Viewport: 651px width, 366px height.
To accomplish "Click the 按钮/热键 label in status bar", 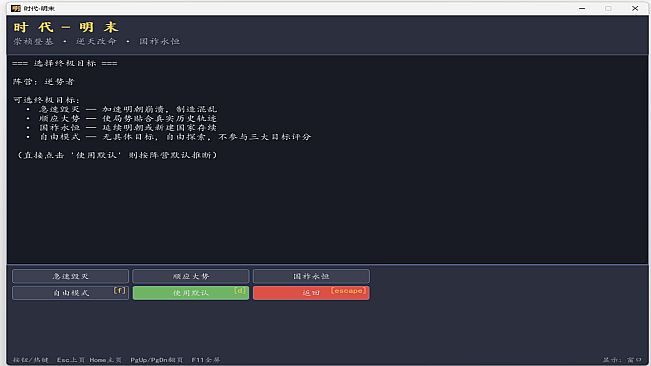I will click(30, 360).
